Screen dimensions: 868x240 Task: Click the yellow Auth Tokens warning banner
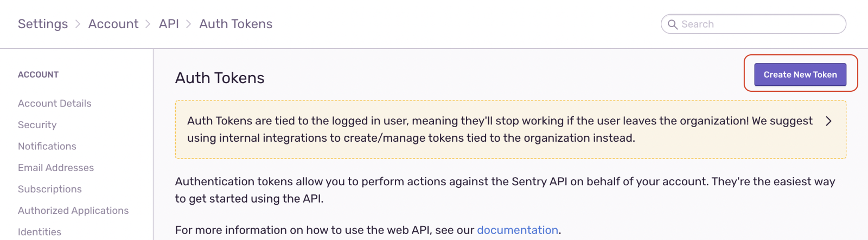coord(510,129)
